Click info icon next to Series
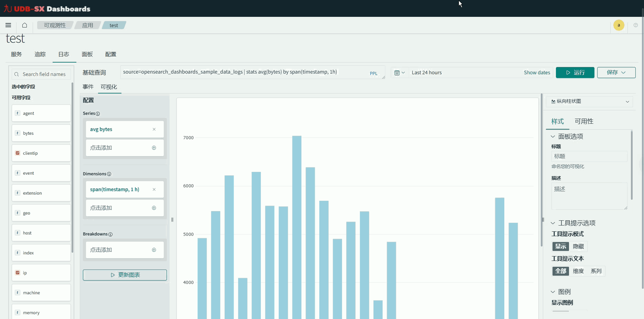 tap(98, 114)
